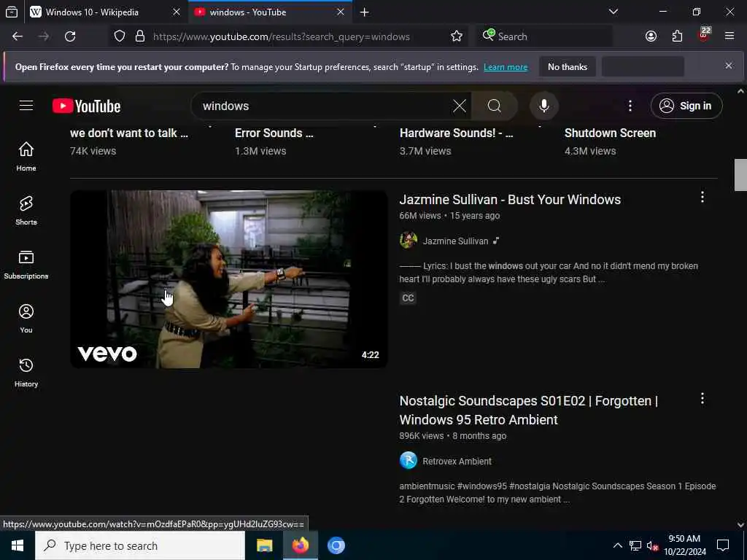Open the Firefox application menu
The height and width of the screenshot is (560, 747).
[729, 36]
